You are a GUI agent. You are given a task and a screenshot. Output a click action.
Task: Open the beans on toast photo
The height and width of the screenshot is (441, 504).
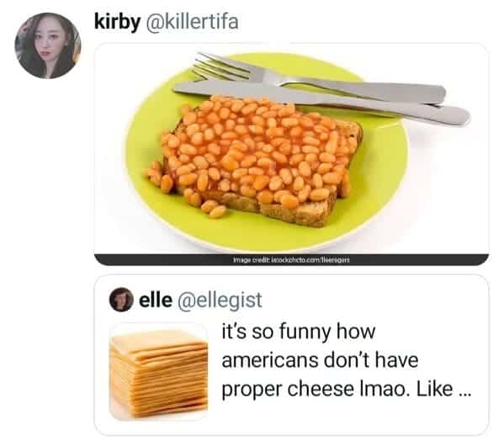pyautogui.click(x=291, y=148)
